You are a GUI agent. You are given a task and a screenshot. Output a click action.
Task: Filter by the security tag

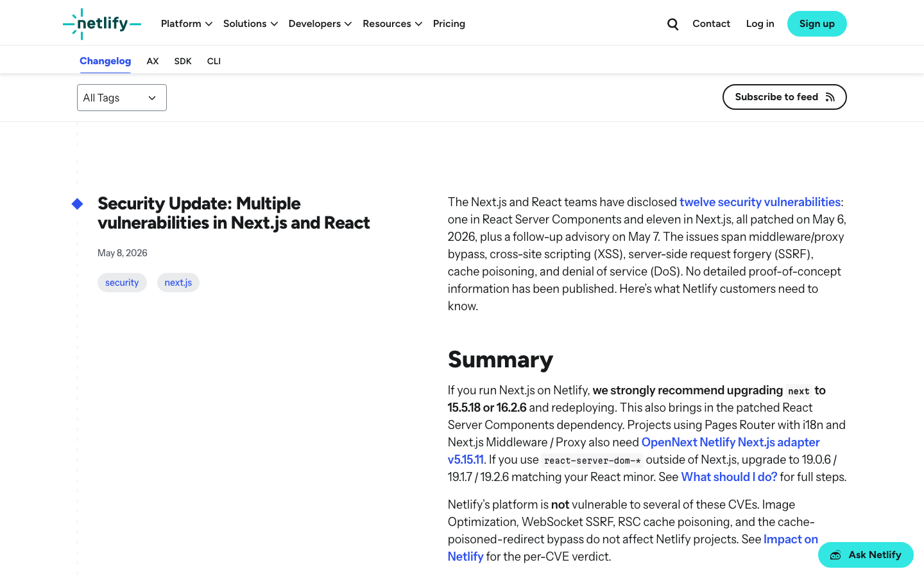[x=122, y=283]
